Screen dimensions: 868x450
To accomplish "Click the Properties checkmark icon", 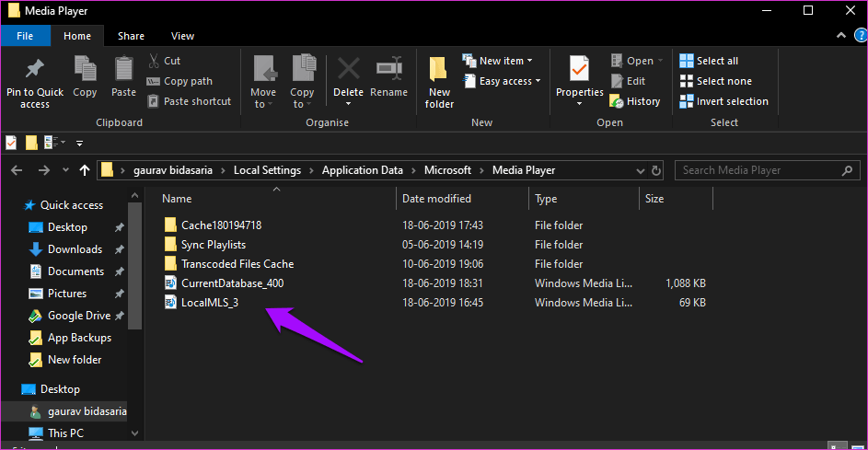I will pyautogui.click(x=579, y=69).
